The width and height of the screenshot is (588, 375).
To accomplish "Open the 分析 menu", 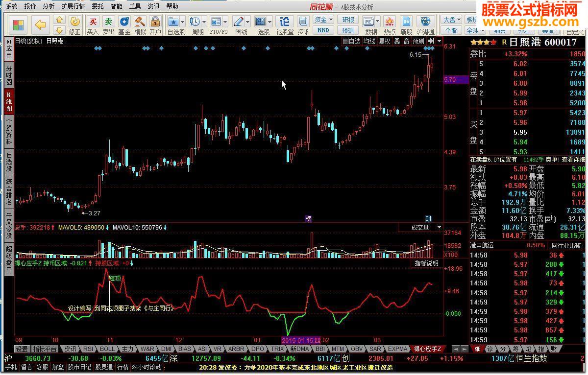I will [x=49, y=6].
